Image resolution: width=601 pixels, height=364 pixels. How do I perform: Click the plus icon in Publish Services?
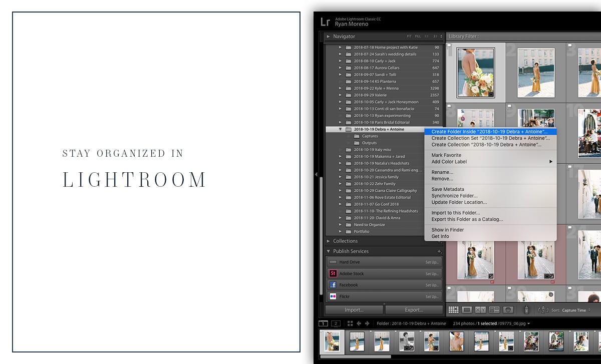click(439, 251)
